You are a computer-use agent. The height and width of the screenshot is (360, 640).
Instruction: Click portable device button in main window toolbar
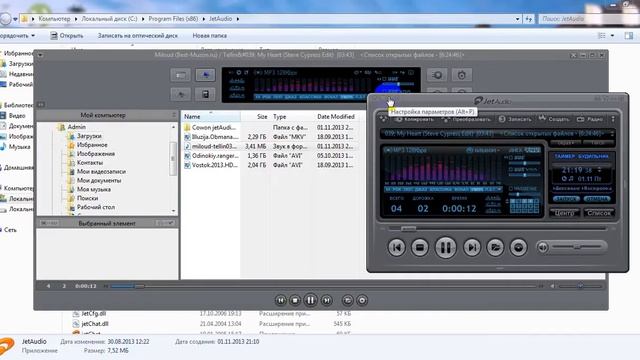(205, 94)
